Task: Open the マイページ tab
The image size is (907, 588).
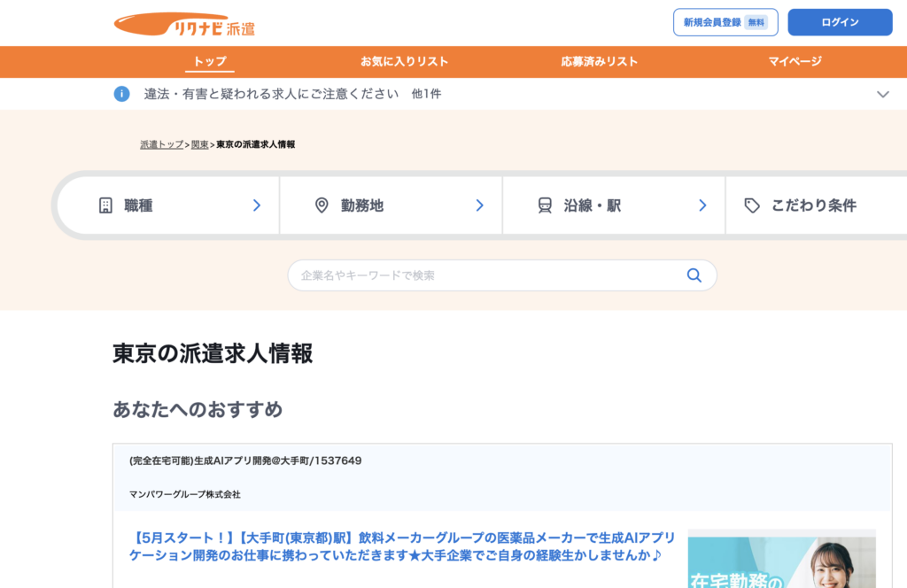Action: coord(795,61)
